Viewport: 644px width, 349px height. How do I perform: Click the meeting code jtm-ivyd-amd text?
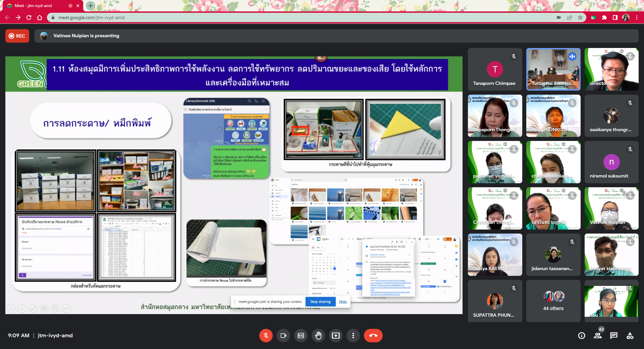point(55,336)
